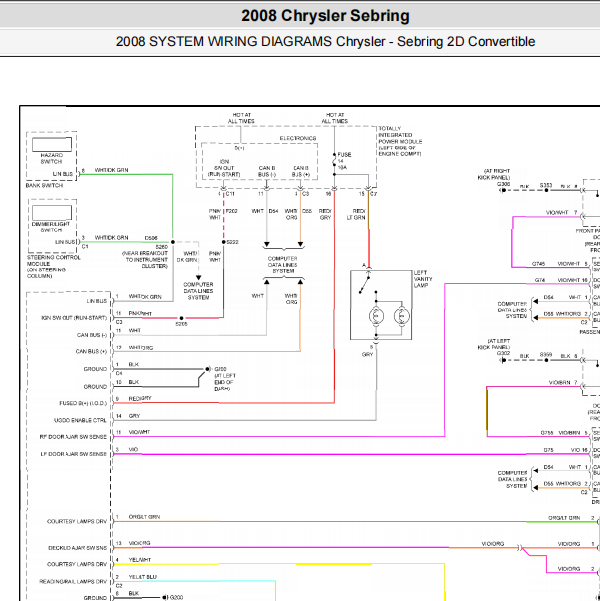Click the "GRY" wire label at pin 14

(135, 416)
